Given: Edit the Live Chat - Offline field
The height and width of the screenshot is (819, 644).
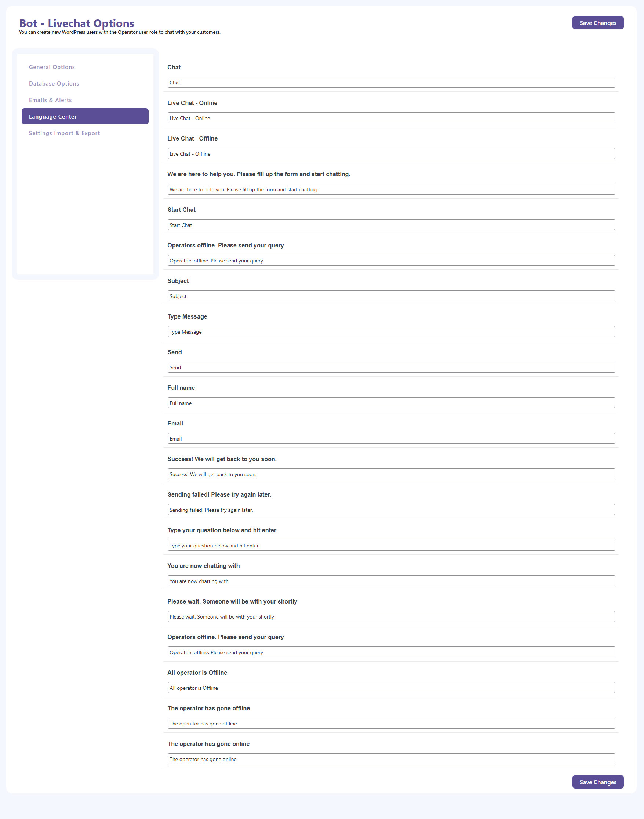Looking at the screenshot, I should click(x=391, y=153).
